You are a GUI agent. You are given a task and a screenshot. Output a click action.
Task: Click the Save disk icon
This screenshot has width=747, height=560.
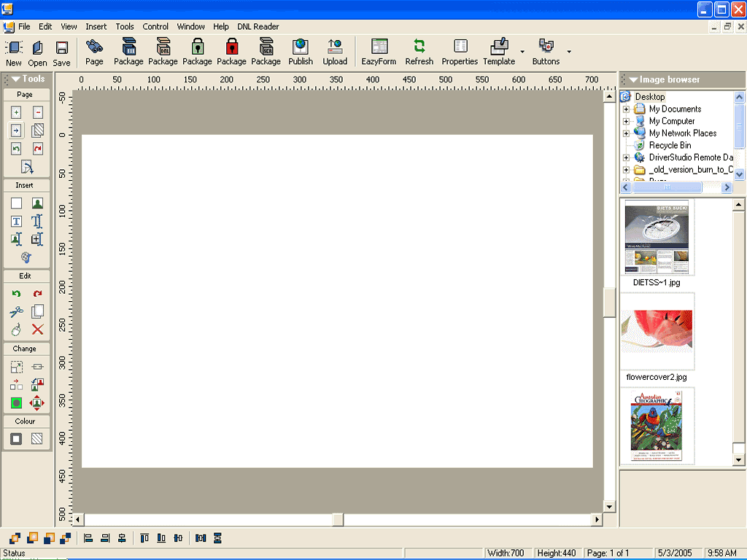(x=61, y=47)
